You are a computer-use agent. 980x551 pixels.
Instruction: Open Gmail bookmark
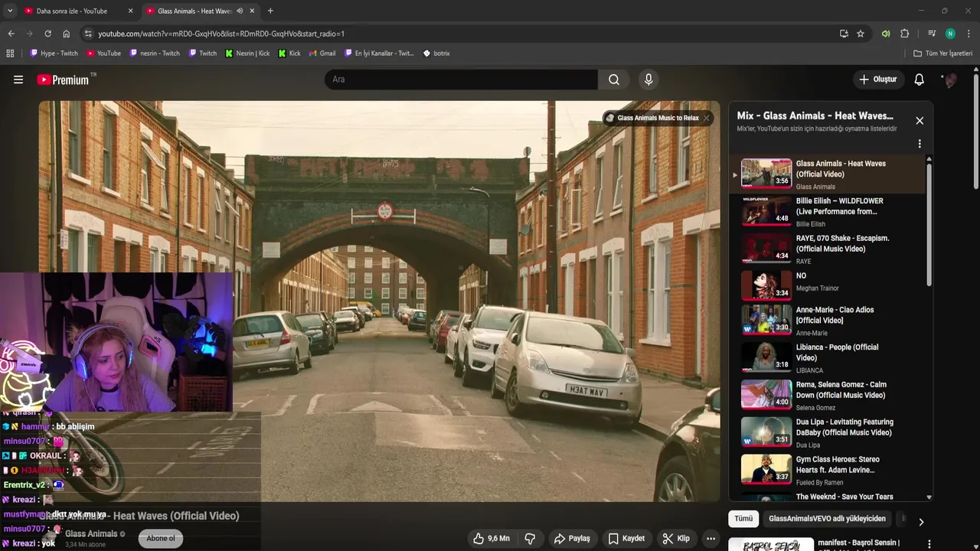point(322,54)
